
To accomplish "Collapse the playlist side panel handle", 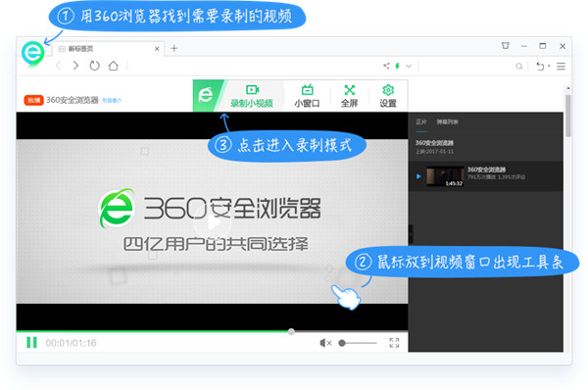I will coord(411,234).
